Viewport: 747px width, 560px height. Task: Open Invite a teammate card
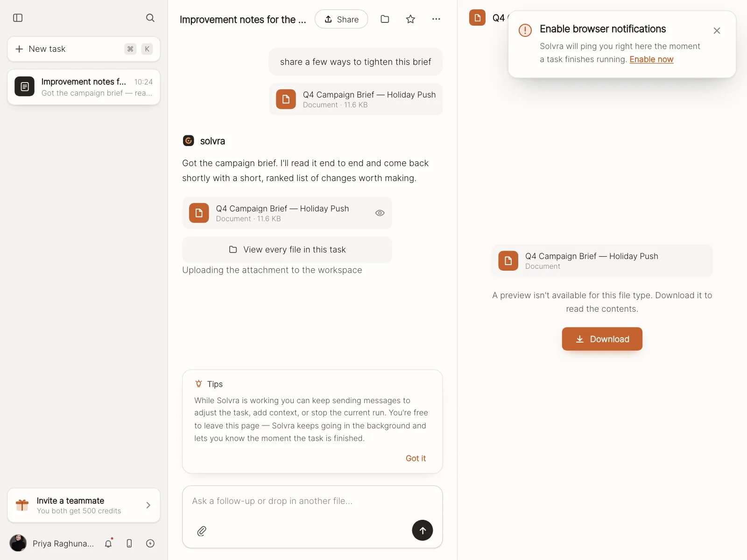(x=84, y=505)
